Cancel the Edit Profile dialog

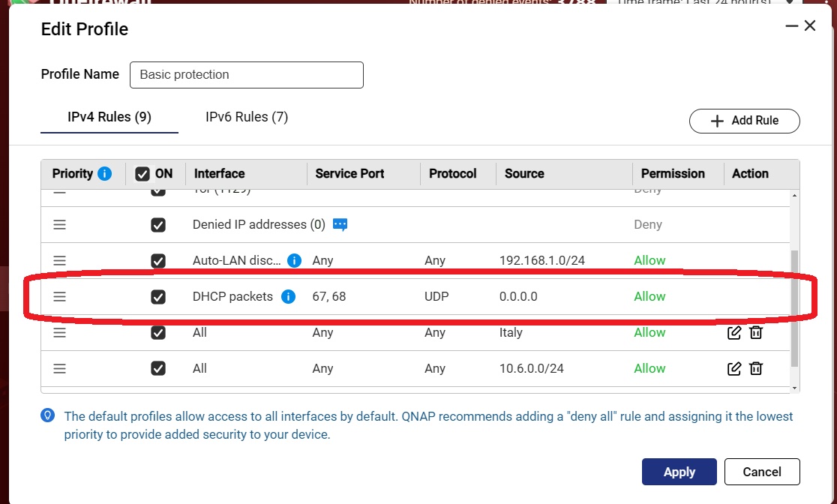(762, 472)
